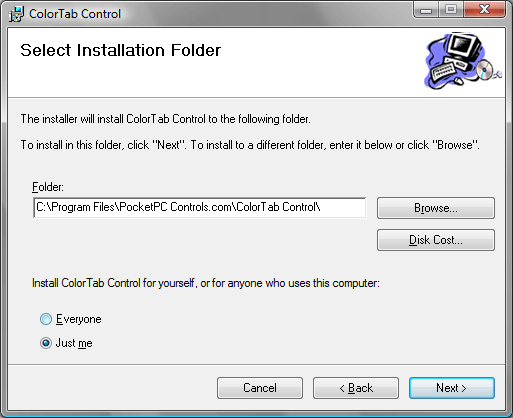Image resolution: width=513 pixels, height=418 pixels.
Task: Click the "Install ColorTab Control for yourself" text
Action: pyautogui.click(x=206, y=283)
